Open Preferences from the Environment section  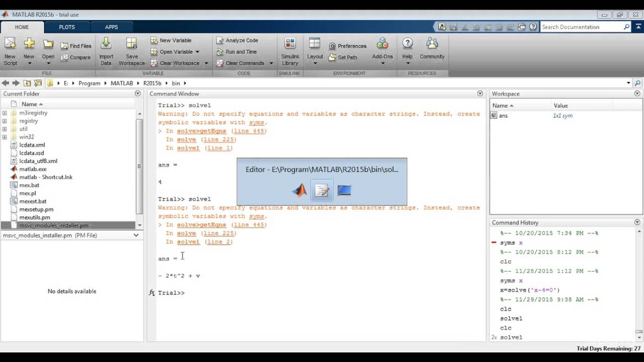[x=348, y=46]
